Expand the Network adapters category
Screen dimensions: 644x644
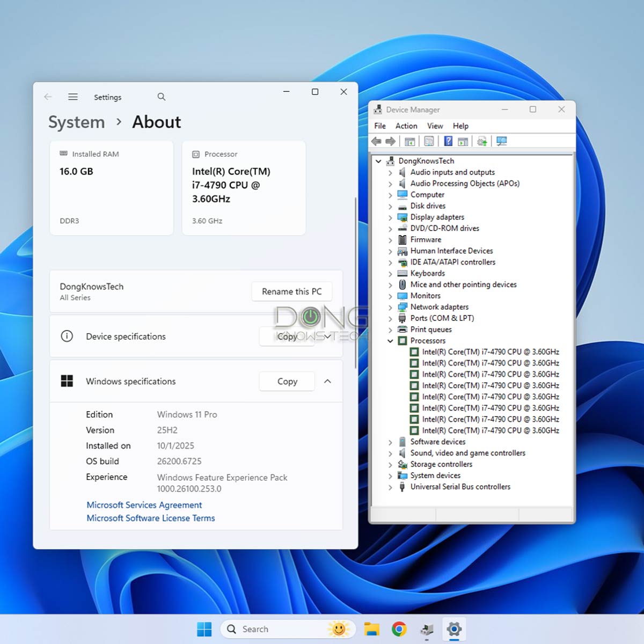coord(390,307)
